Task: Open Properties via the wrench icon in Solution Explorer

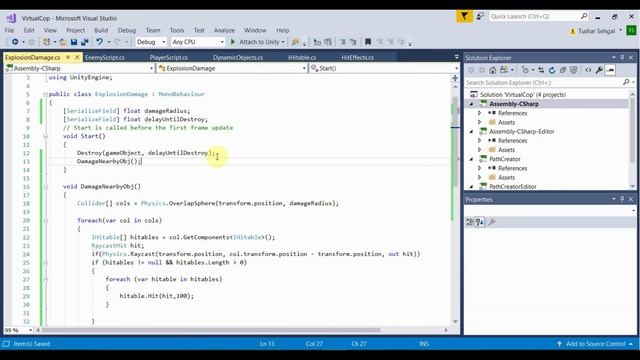Action: click(599, 70)
